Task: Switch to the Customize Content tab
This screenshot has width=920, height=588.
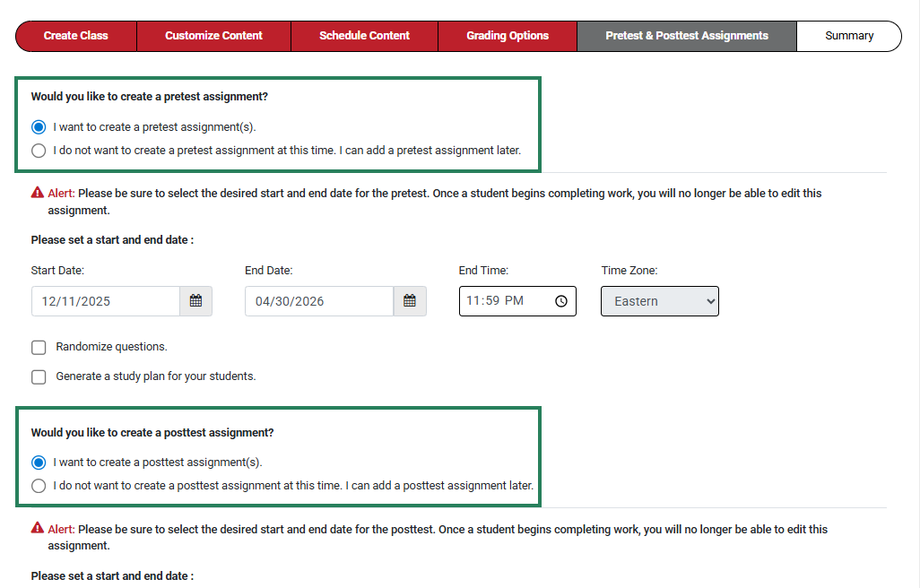Action: point(213,36)
